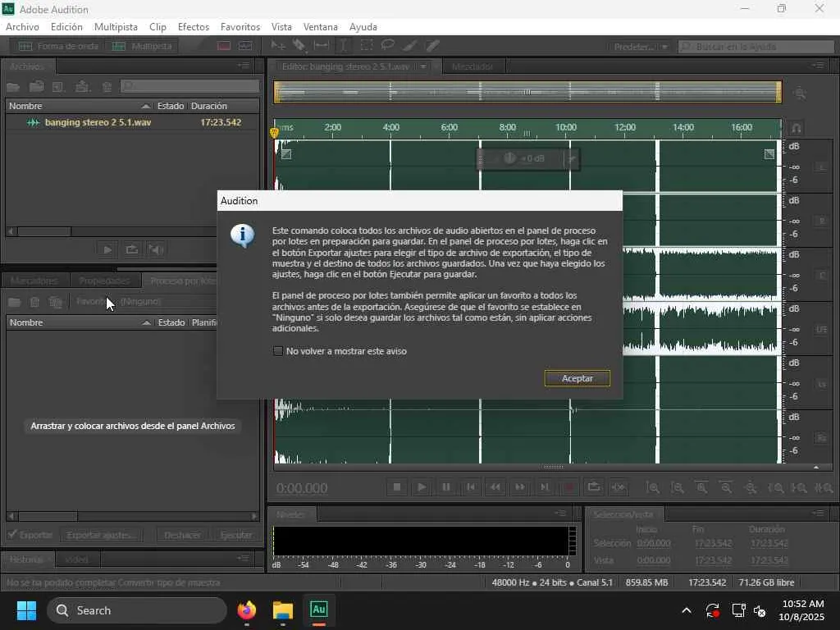Viewport: 840px width, 630px height.
Task: Select banging stereo 2 5.1.wav file
Action: (98, 122)
